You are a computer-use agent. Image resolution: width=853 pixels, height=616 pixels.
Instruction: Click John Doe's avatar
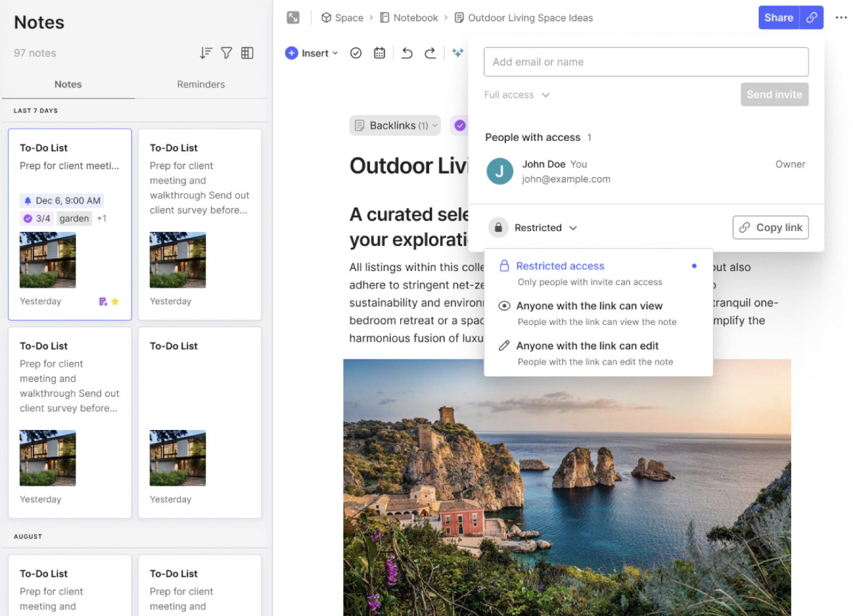click(499, 171)
